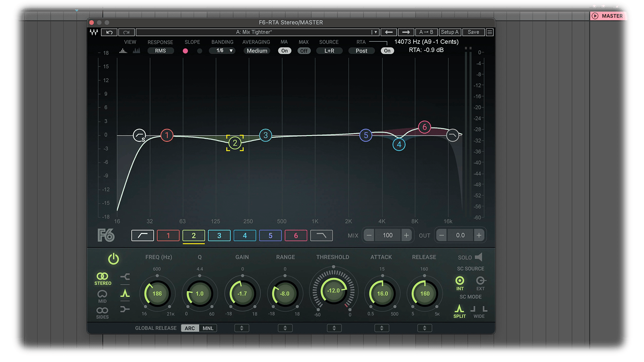Click the Waves logo icon
Screen dimensions: 644x362
[94, 32]
